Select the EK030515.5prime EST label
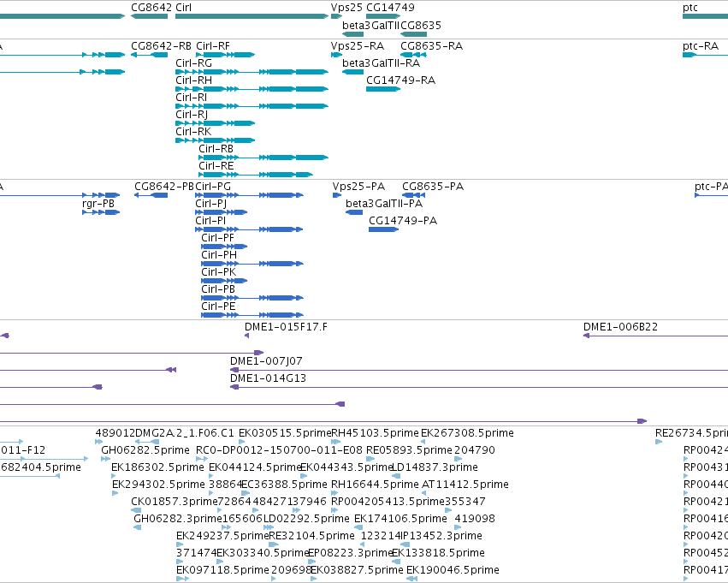 tap(285, 433)
